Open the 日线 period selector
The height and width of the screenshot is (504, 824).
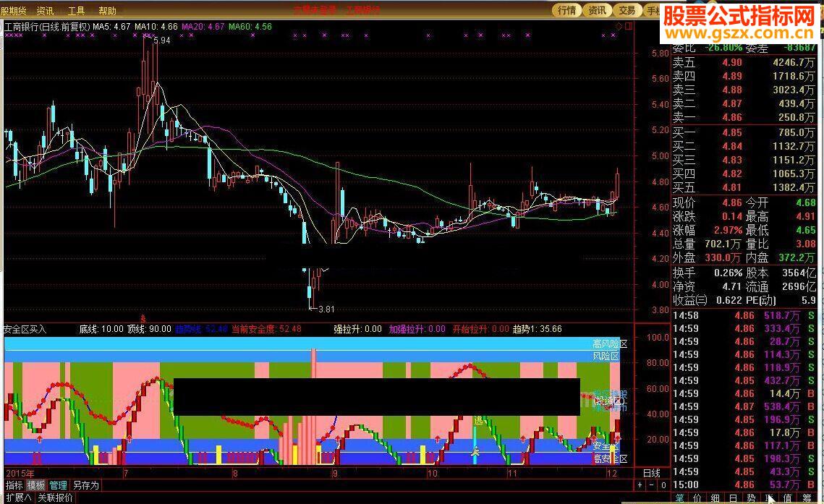point(652,473)
